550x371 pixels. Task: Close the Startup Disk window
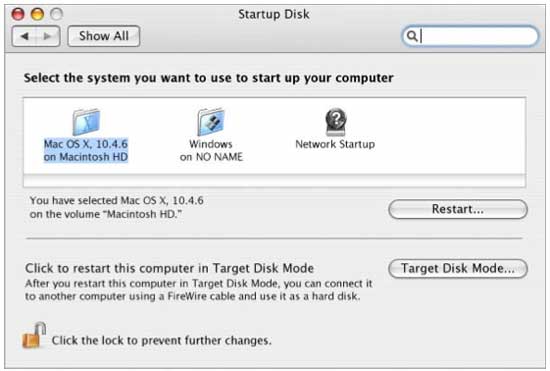[x=18, y=14]
